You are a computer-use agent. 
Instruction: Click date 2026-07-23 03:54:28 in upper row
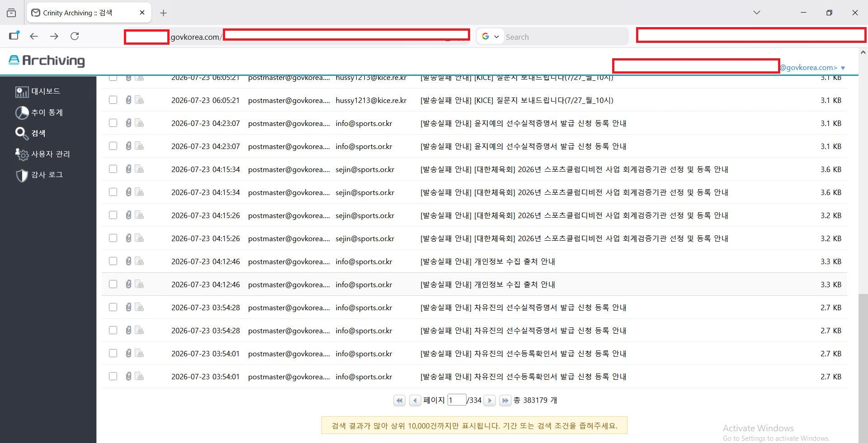(x=206, y=308)
